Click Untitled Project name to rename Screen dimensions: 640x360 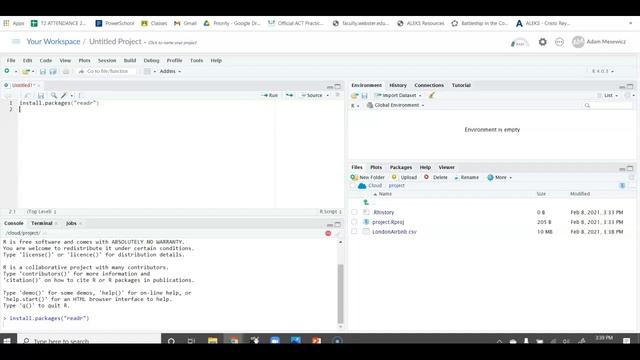116,42
